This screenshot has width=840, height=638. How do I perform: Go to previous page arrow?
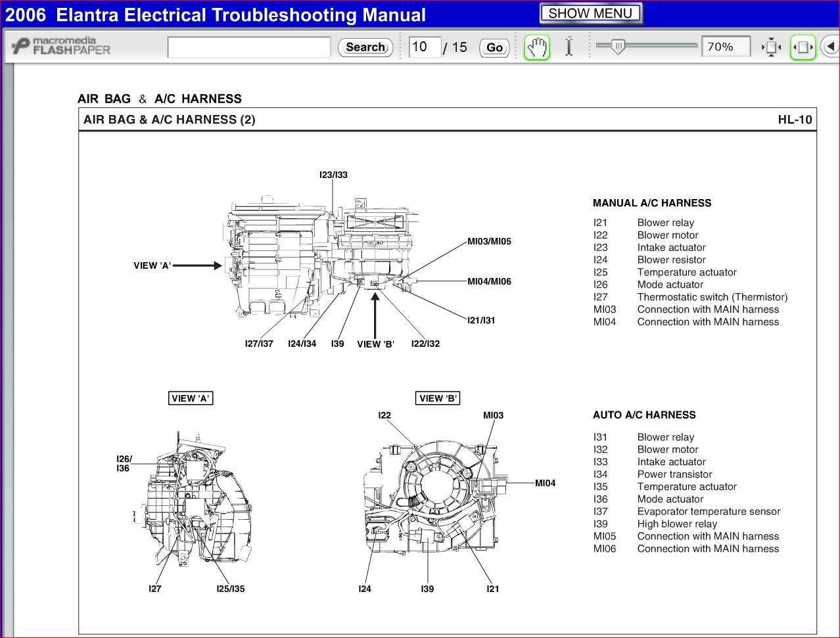(830, 47)
